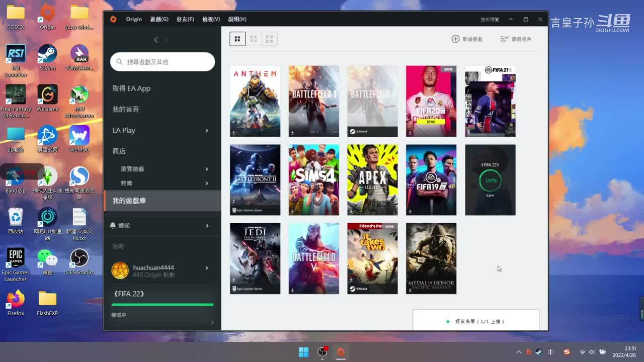
Task: Open the 好友(F) menu
Action: tap(185, 19)
